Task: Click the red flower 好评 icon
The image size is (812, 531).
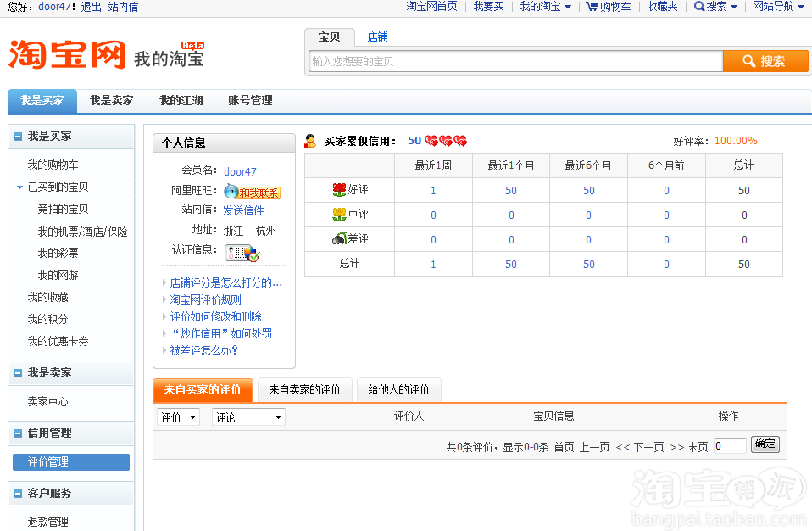Action: [x=339, y=190]
